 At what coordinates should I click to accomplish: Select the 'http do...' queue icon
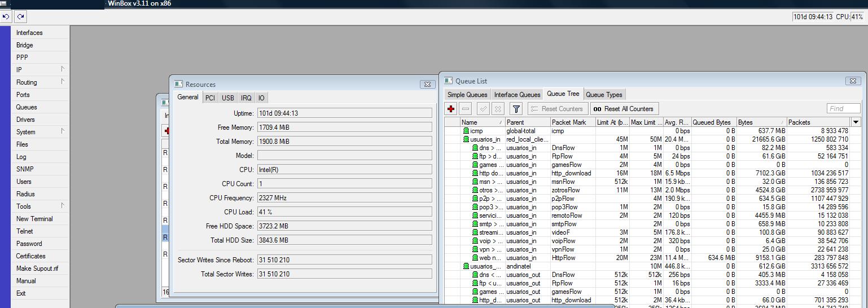point(475,173)
